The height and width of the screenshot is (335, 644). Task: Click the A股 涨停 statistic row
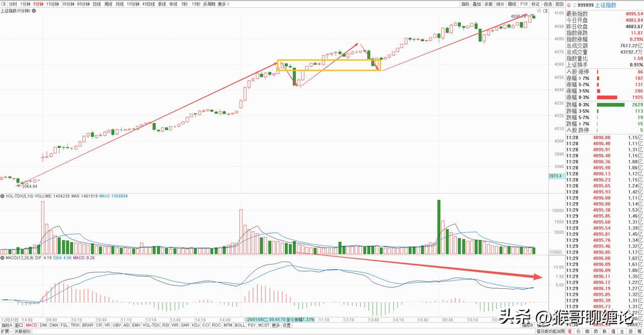605,72
